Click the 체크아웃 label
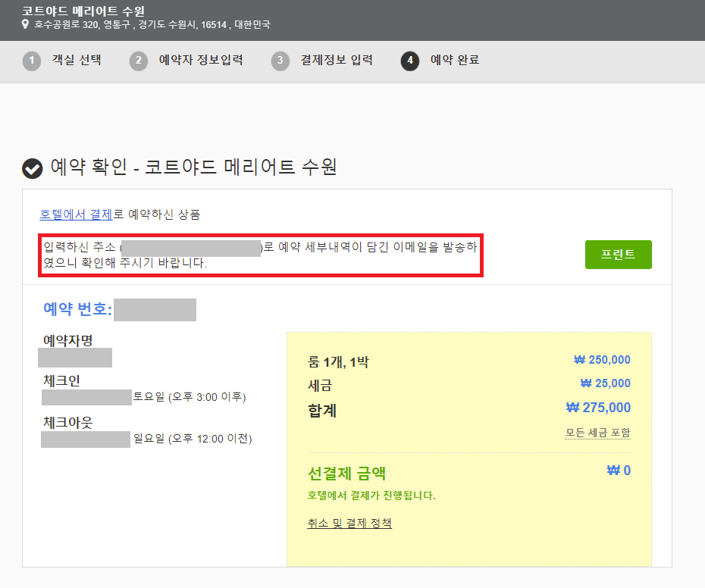 pyautogui.click(x=68, y=423)
